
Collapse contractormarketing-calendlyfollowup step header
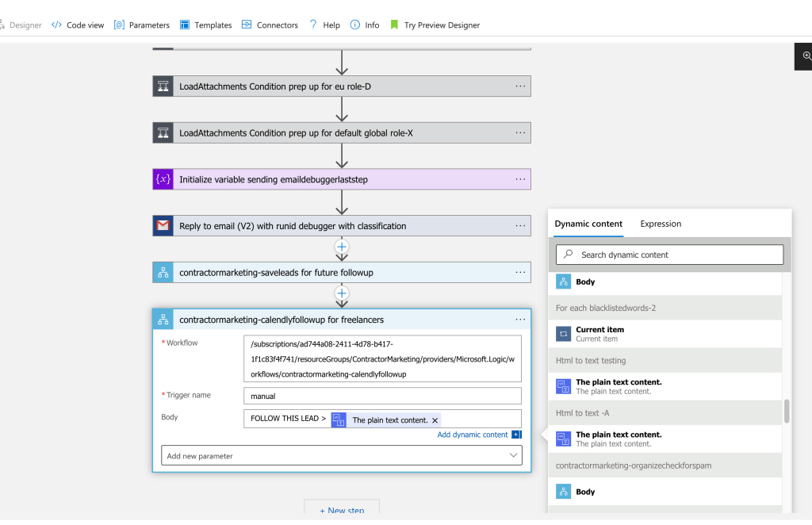[342, 320]
